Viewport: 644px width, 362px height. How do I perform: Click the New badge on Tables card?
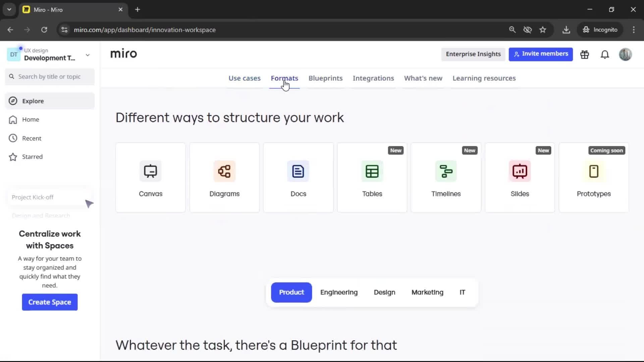[x=396, y=150]
